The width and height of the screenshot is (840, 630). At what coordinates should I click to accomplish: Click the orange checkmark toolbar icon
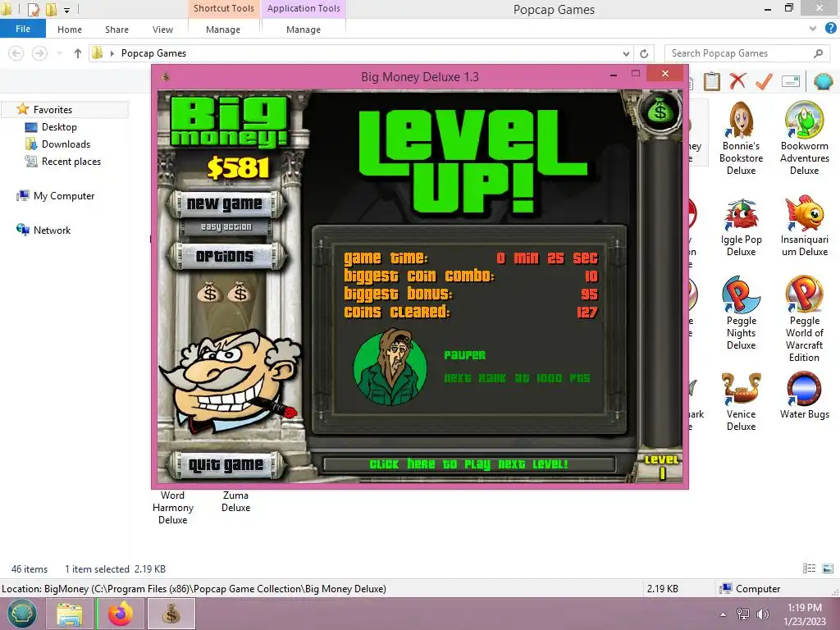[764, 81]
